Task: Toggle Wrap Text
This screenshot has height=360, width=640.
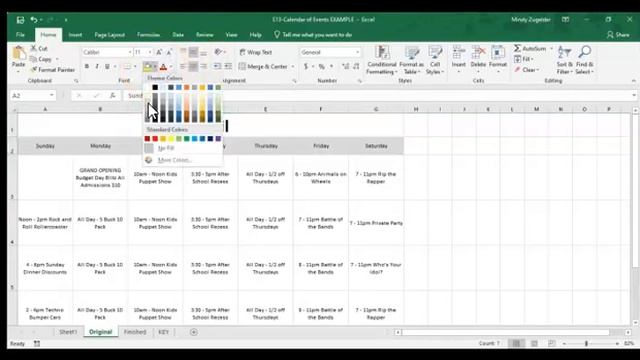Action: click(256, 52)
